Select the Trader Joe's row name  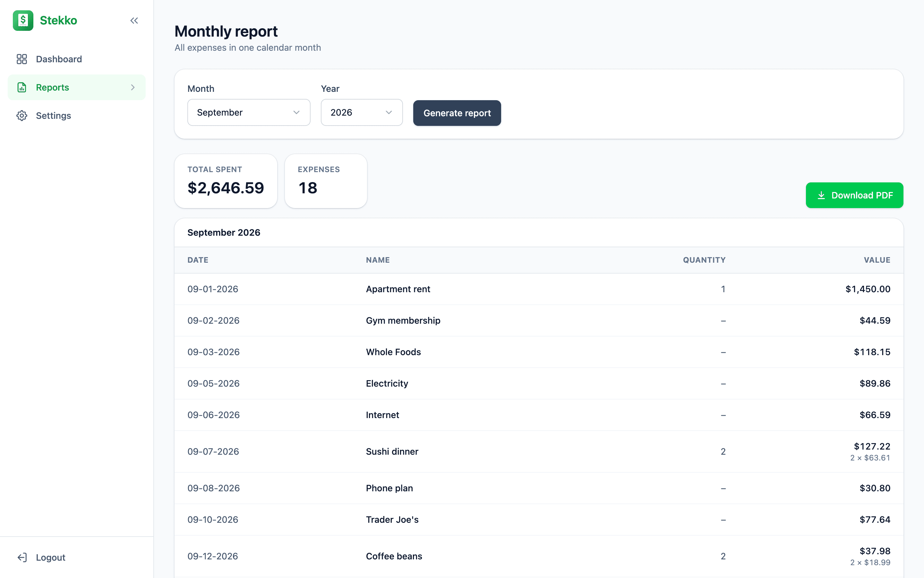392,520
